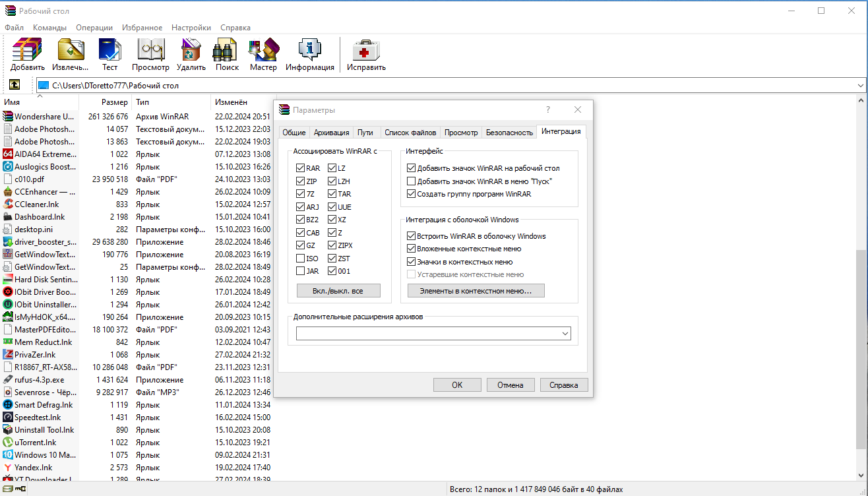Click the Извлечь toolbar icon
The width and height of the screenshot is (868, 496).
(x=71, y=49)
